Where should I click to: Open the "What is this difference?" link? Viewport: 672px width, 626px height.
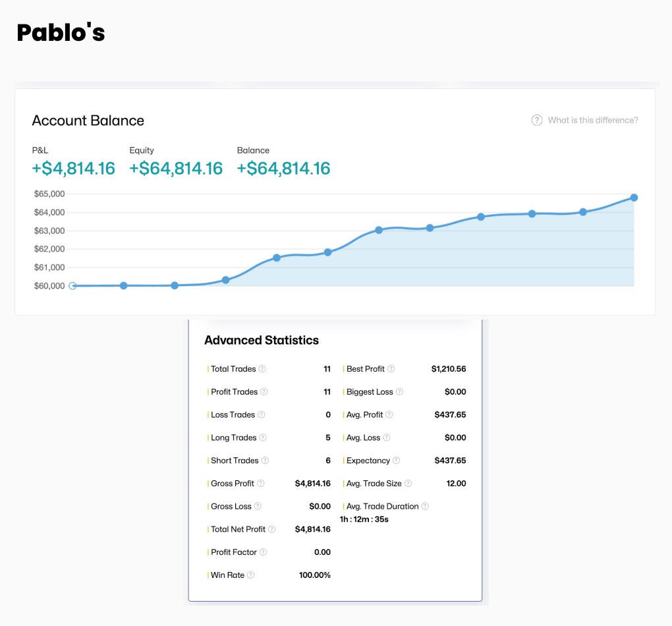(593, 121)
